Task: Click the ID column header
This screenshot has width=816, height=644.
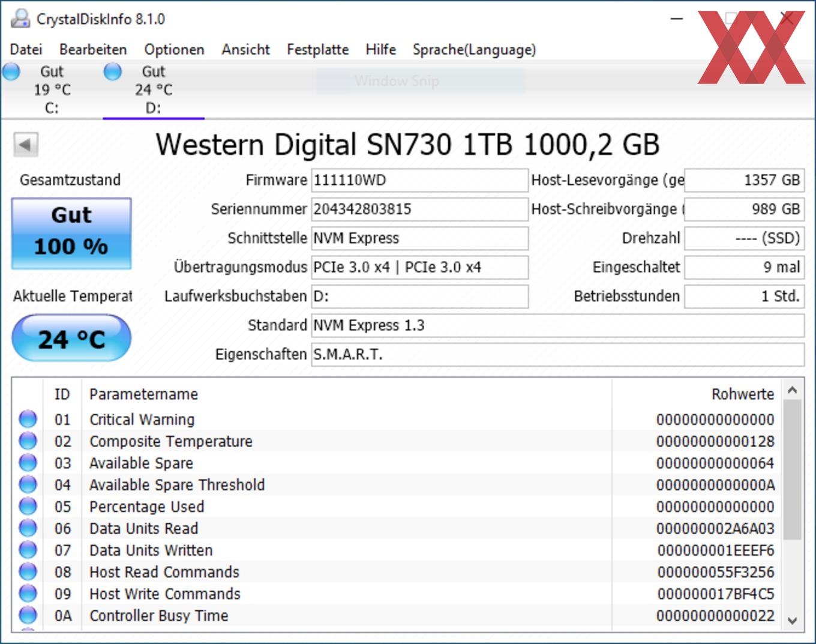Action: coord(62,394)
